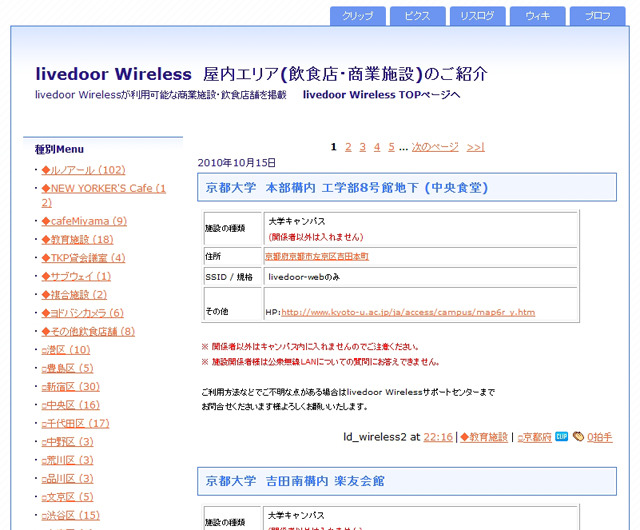The height and width of the screenshot is (530, 640).
Task: Go to livedoor Wireless TOPページへ link
Action: tap(381, 95)
